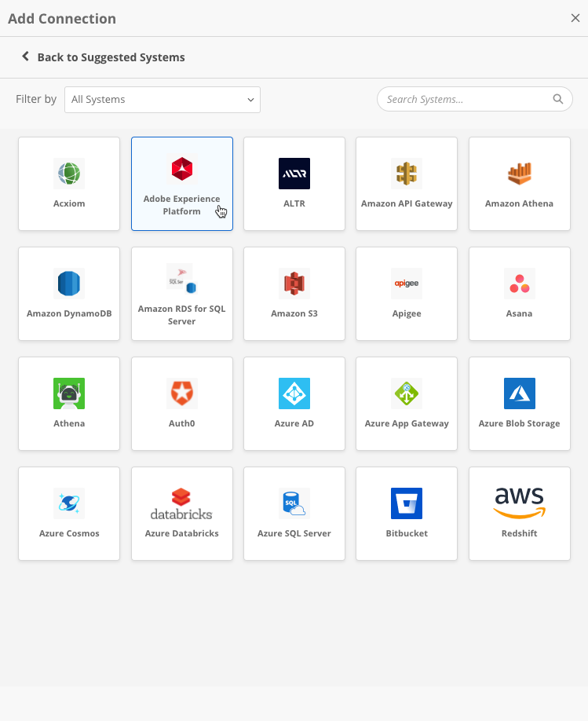
Task: Select the Amazon DynamoDB icon
Action: (69, 283)
